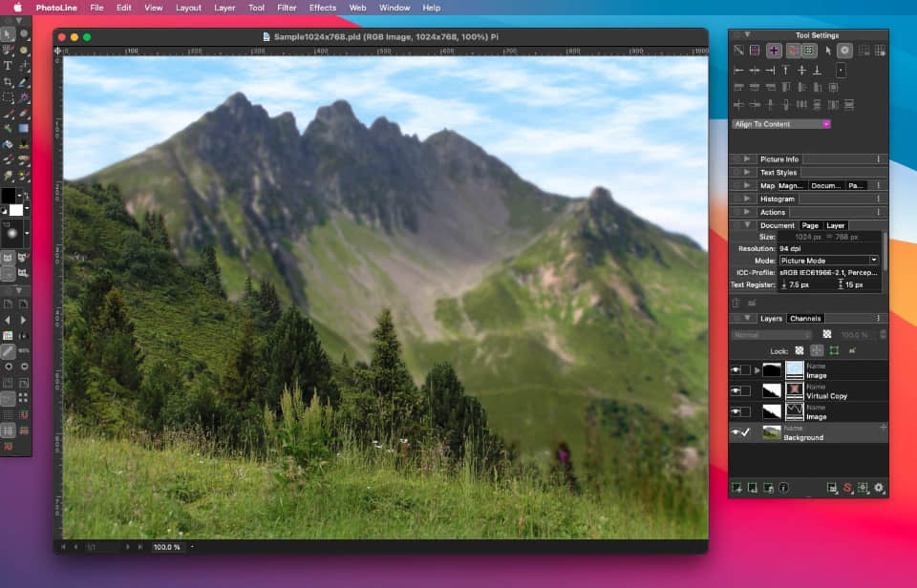Image resolution: width=917 pixels, height=588 pixels.
Task: Hide the topmost Image layer
Action: (x=737, y=367)
